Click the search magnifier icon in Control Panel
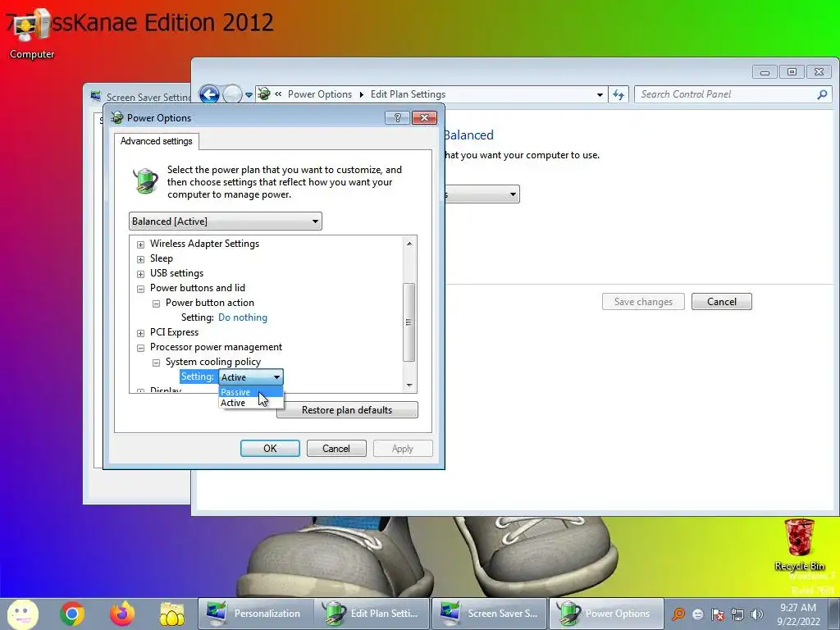Image resolution: width=840 pixels, height=630 pixels. point(822,94)
